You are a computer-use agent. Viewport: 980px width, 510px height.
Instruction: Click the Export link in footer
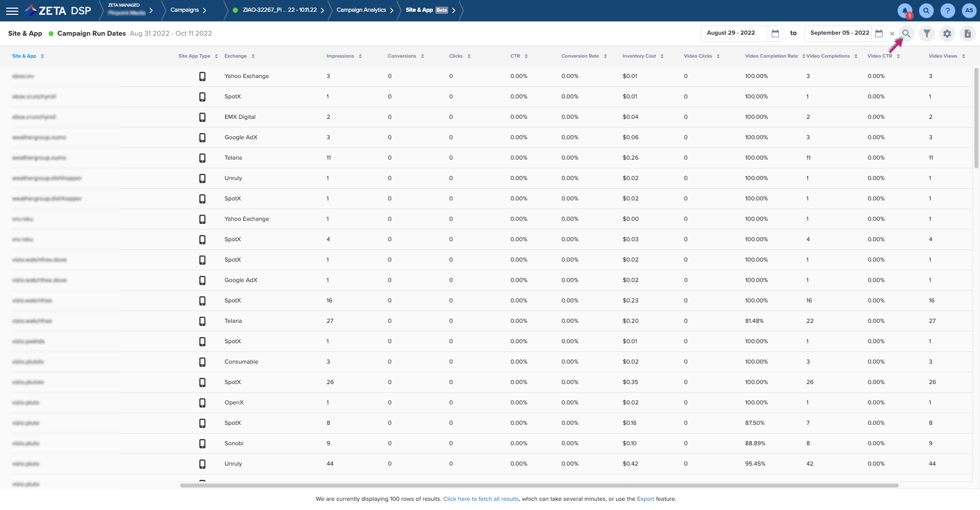pyautogui.click(x=645, y=499)
